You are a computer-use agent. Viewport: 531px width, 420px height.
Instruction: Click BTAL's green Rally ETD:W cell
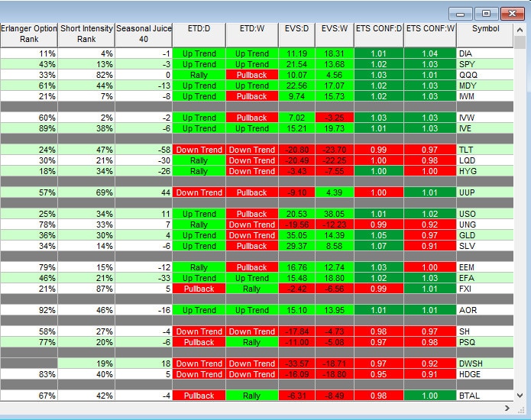(252, 396)
